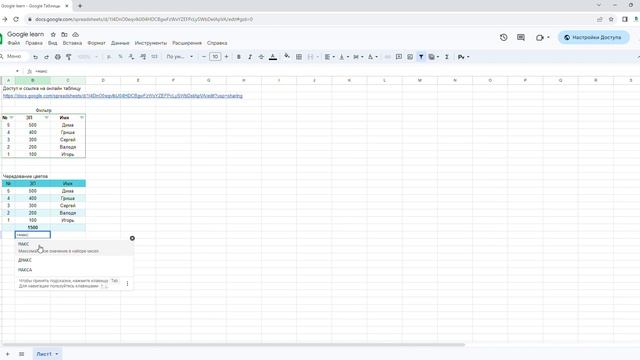Undo the last action
Image resolution: width=640 pixels, height=360 pixels.
point(36,57)
